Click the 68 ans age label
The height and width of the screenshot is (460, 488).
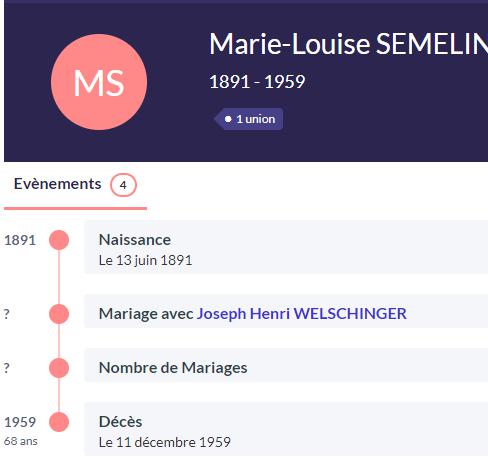tap(21, 441)
